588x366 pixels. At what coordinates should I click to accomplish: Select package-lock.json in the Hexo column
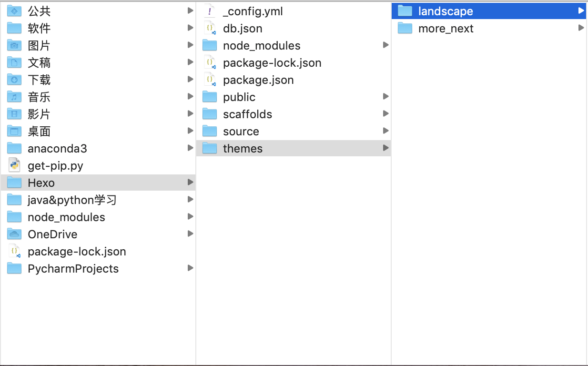(272, 62)
